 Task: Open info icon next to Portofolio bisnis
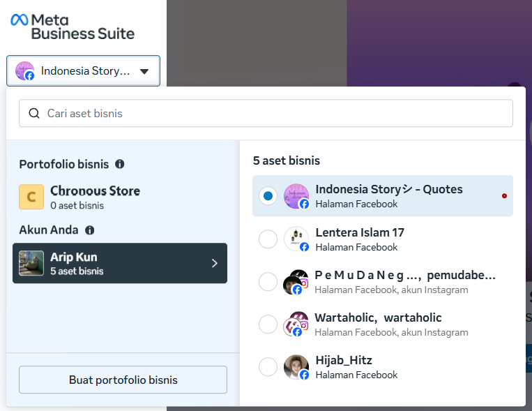tap(119, 164)
